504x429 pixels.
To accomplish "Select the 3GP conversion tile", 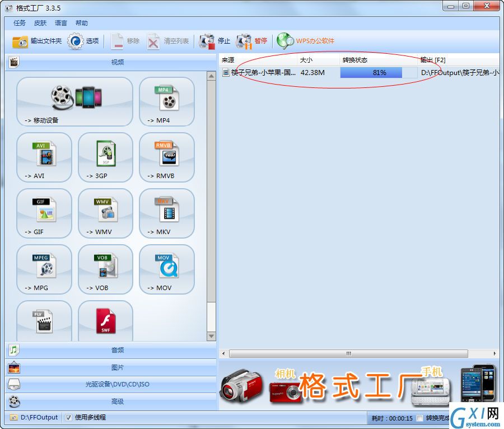I will (x=105, y=157).
